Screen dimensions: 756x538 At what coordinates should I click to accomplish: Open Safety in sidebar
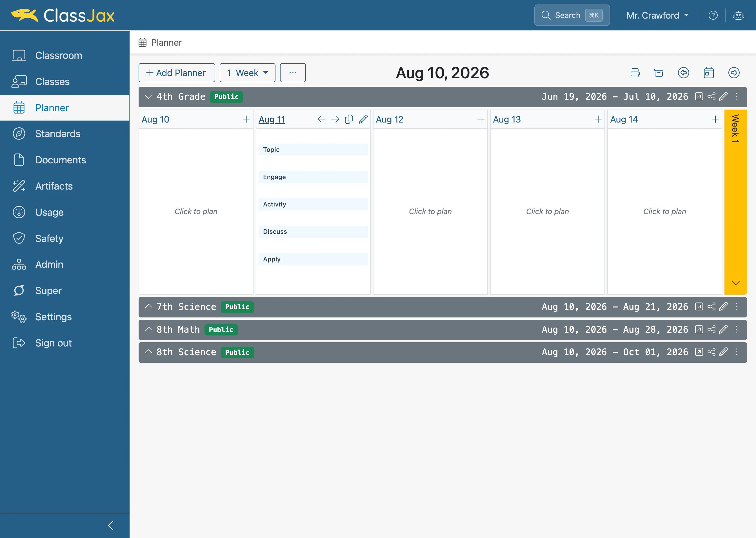pyautogui.click(x=65, y=238)
